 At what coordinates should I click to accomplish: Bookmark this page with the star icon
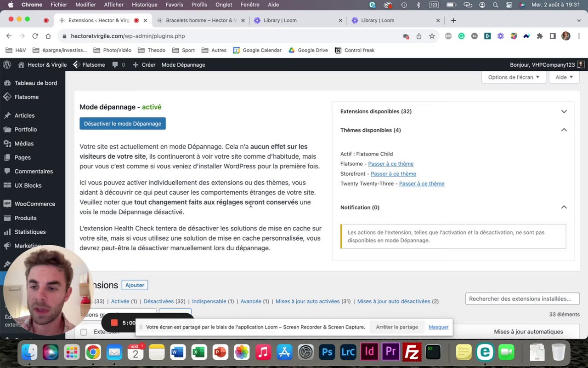pyautogui.click(x=432, y=36)
